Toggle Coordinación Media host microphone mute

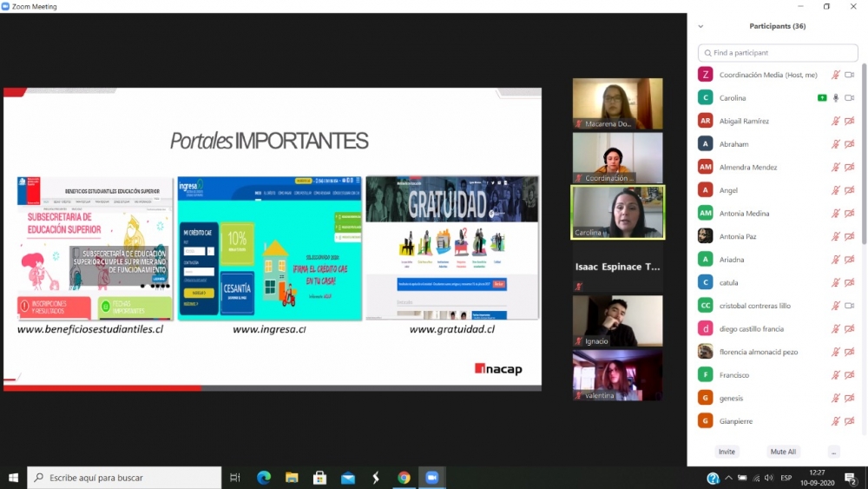[836, 75]
